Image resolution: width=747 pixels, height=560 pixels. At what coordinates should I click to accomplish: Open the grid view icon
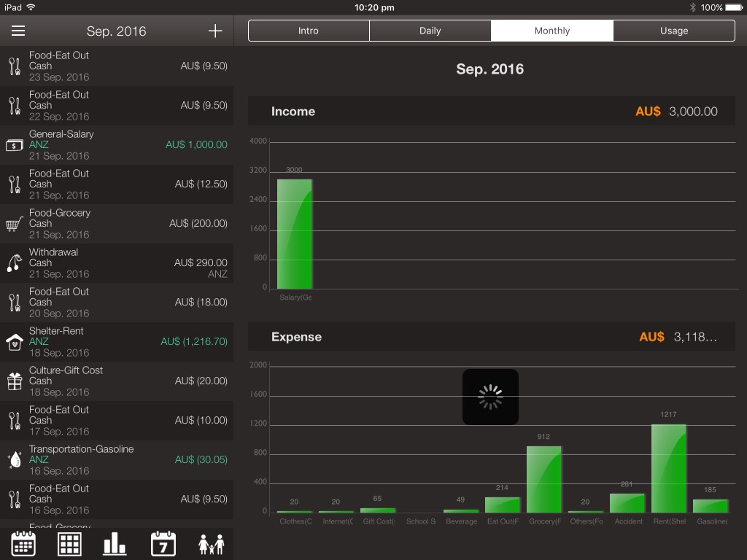click(x=69, y=544)
